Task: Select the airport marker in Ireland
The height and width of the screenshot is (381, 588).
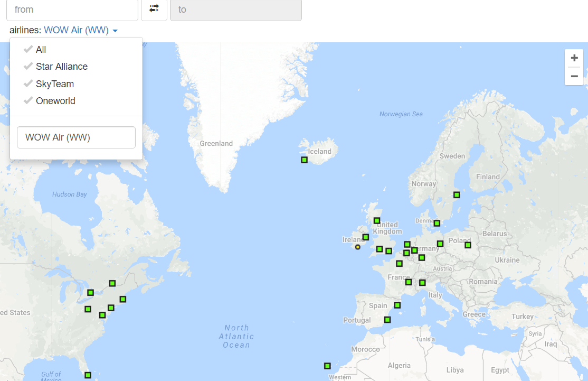Action: [366, 237]
